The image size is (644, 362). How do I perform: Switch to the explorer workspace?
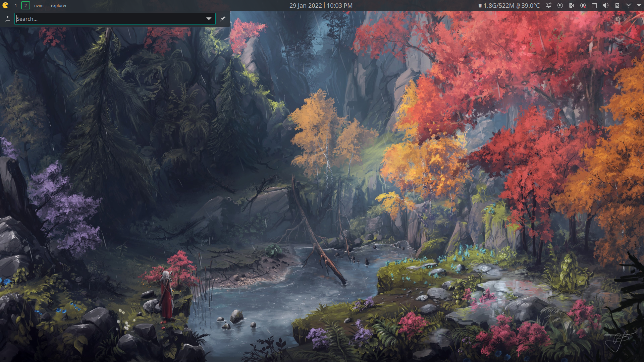[x=59, y=5]
